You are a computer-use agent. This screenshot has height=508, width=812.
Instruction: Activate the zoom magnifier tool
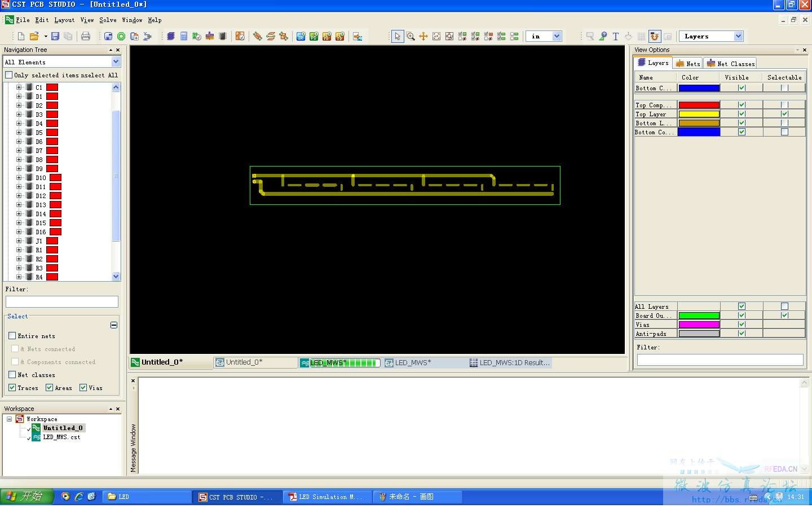pos(411,36)
